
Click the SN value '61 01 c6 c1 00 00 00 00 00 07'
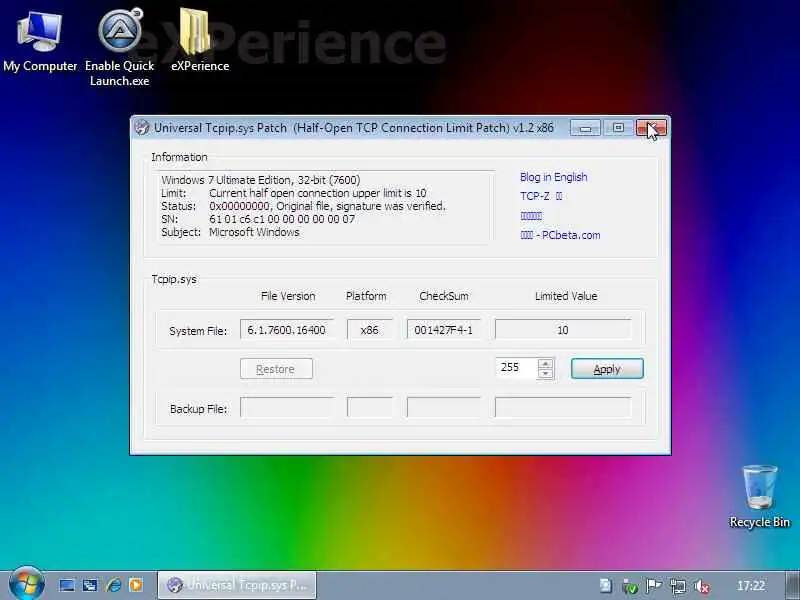point(282,219)
